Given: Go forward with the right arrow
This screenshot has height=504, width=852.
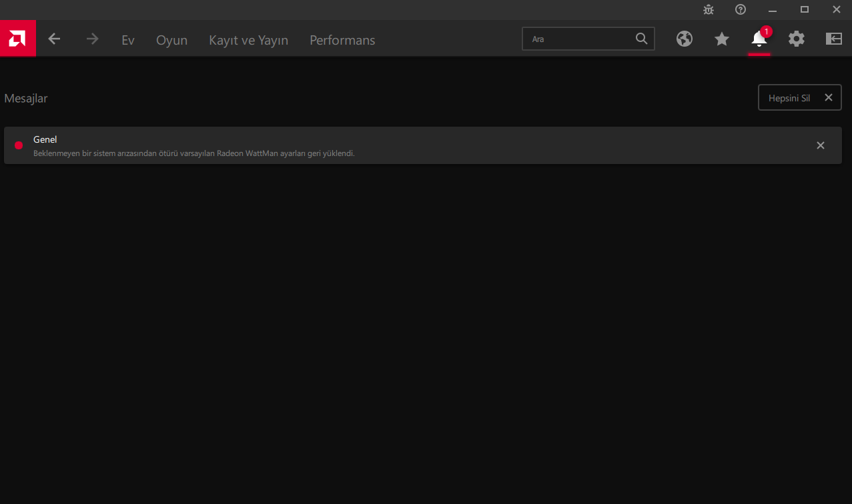Looking at the screenshot, I should point(93,39).
